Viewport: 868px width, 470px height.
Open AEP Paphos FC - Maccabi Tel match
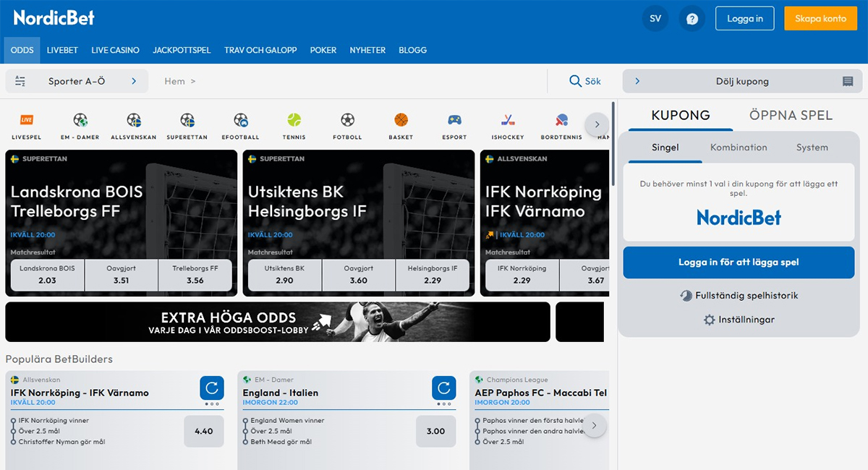[540, 393]
